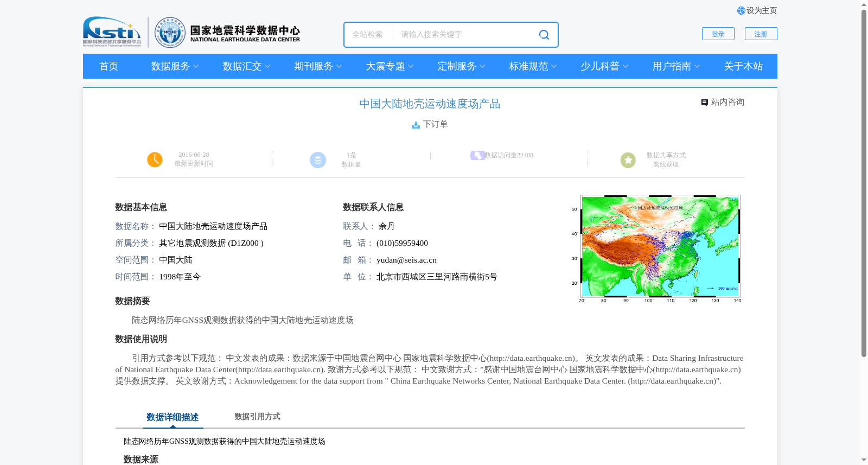This screenshot has height=465, width=868.
Task: Click the 离线获取 sharing method text
Action: tap(666, 165)
